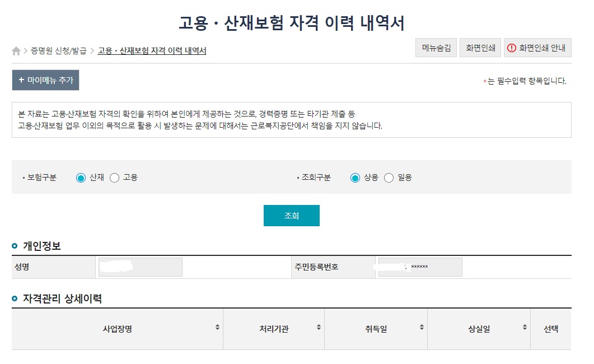Screen dimensions: 594x364
Task: Click the 화면인쇄 print button
Action: (x=481, y=48)
